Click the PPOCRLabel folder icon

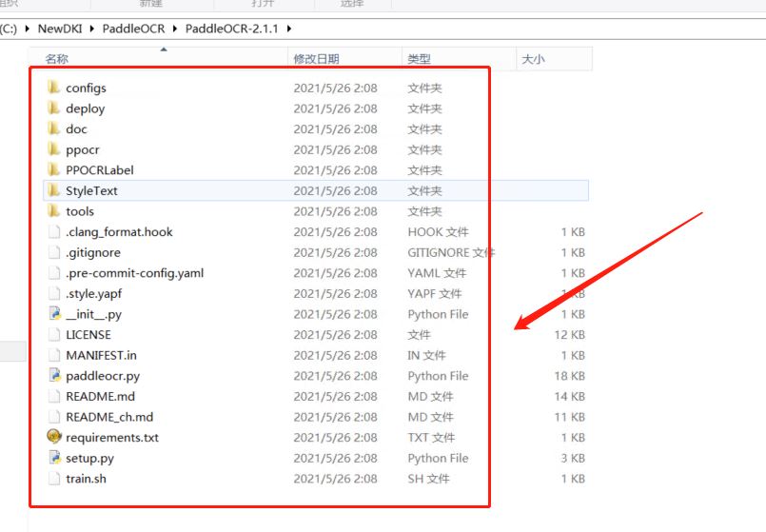tap(53, 169)
